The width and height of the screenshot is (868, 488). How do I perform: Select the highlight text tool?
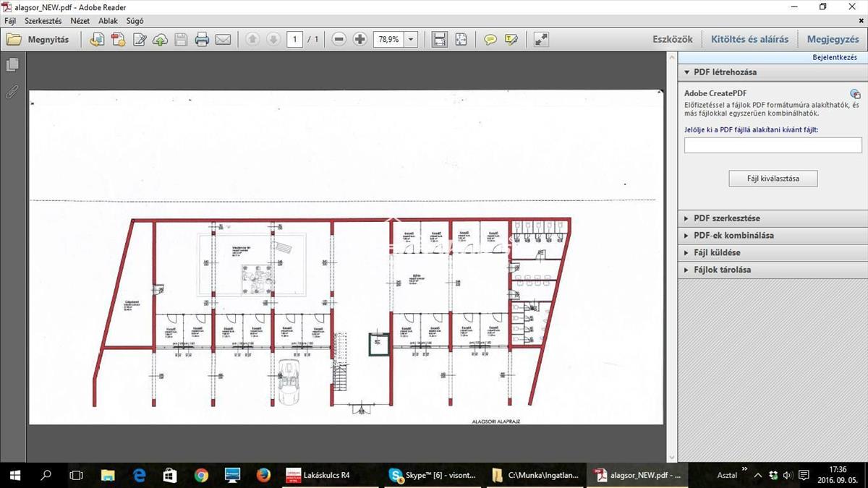tap(511, 40)
